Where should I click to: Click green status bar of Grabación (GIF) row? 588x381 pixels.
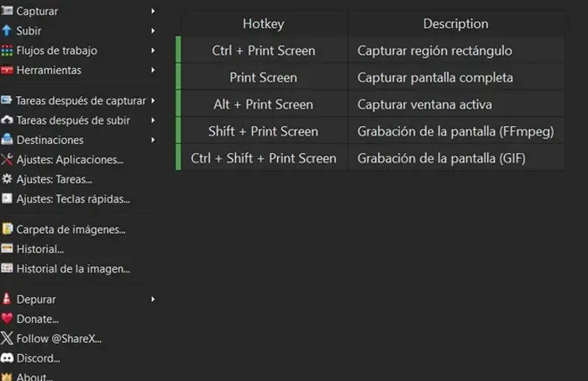(x=178, y=157)
